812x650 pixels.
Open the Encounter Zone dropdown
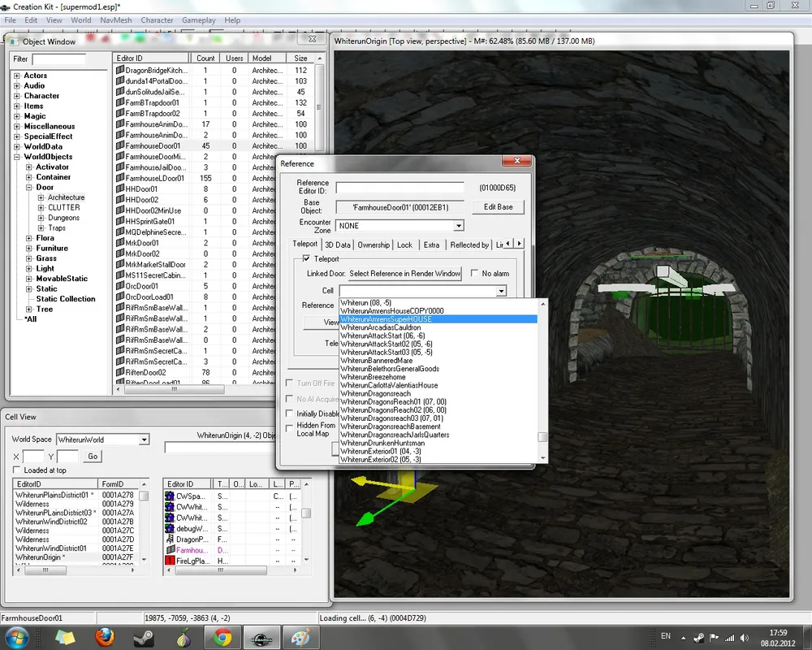click(x=459, y=226)
